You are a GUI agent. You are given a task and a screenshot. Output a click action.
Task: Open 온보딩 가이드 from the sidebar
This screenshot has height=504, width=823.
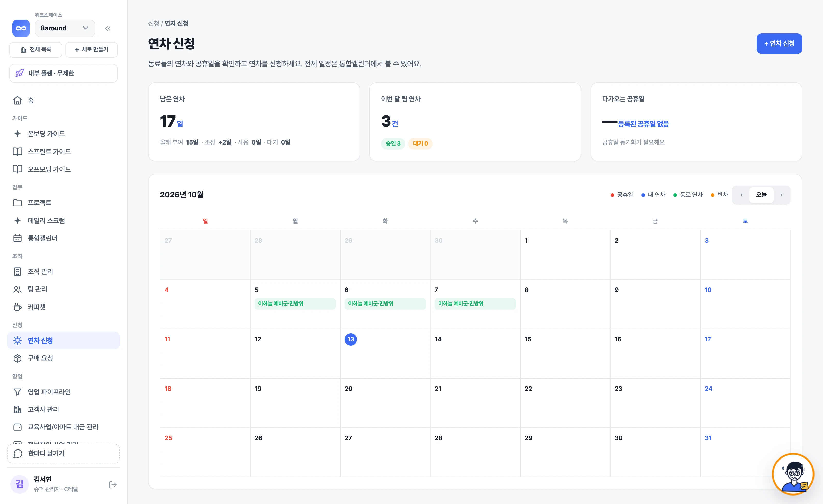click(64, 134)
